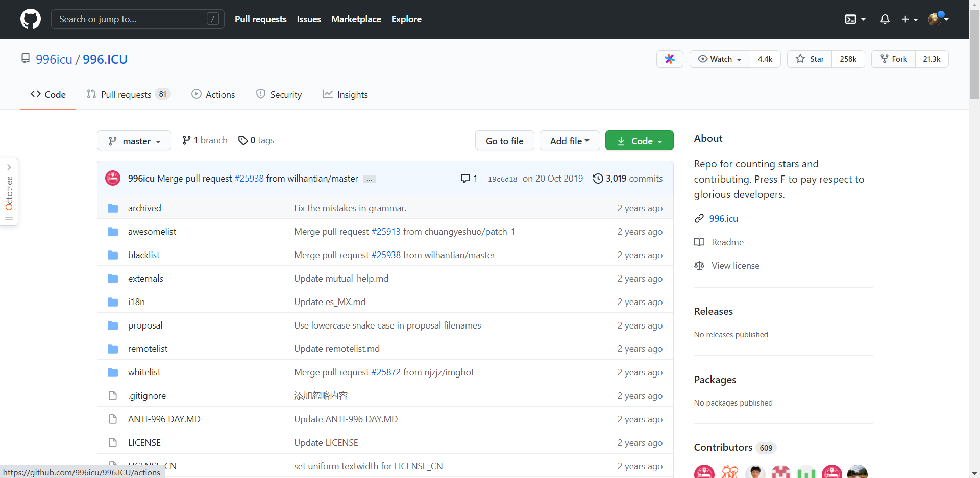Click 'Update mutual_help.md' commit message
This screenshot has width=980, height=478.
pyautogui.click(x=341, y=279)
